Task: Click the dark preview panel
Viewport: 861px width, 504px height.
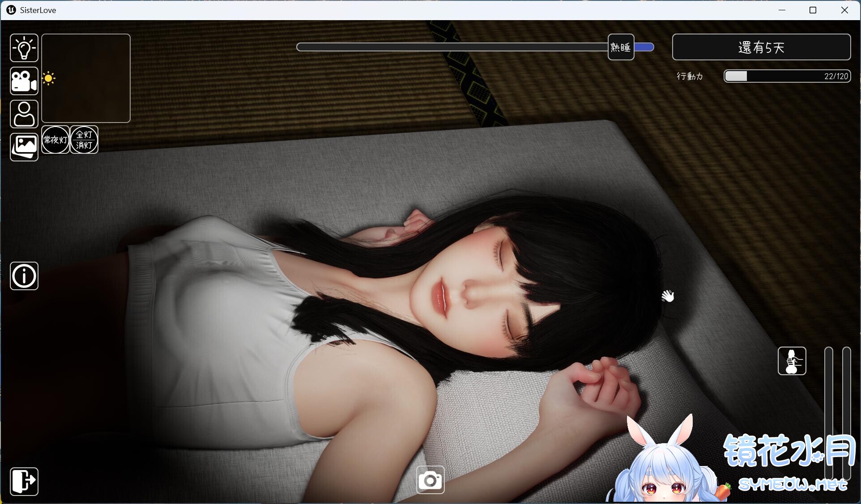Action: [x=86, y=78]
